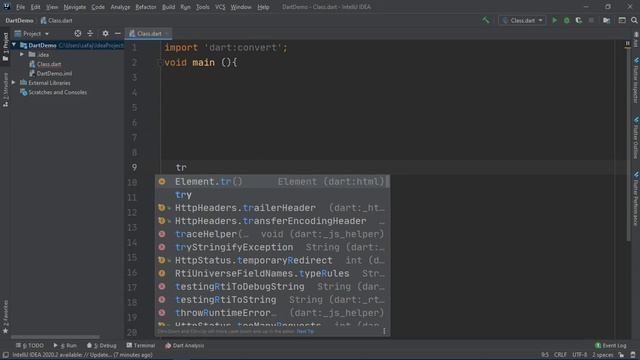Open the Debug tool window button
640x360 pixels.
coord(102,346)
